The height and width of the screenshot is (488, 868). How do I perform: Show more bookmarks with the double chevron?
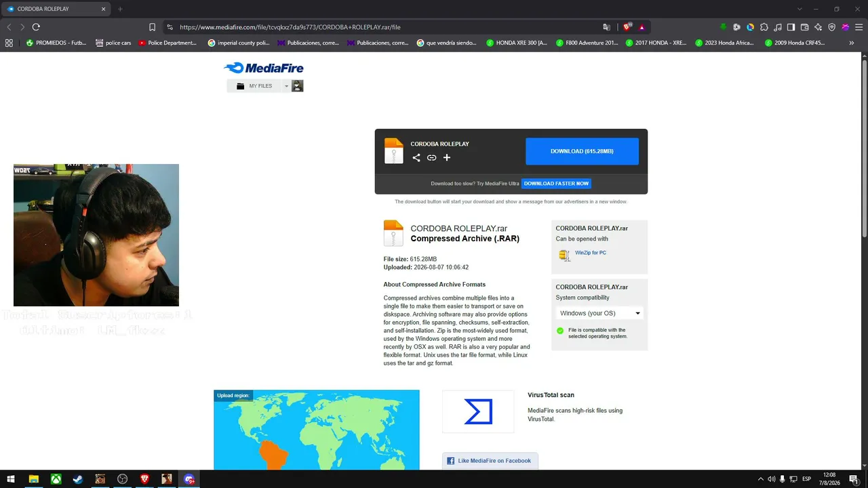pos(852,43)
